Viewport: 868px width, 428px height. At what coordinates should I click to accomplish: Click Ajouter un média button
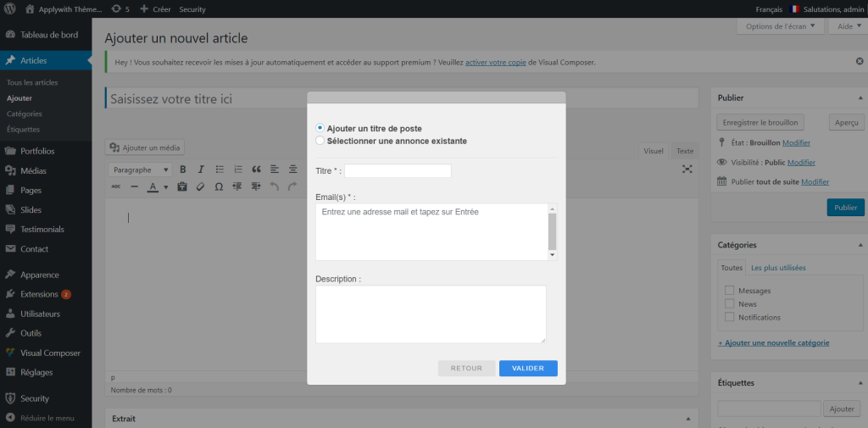pos(145,147)
